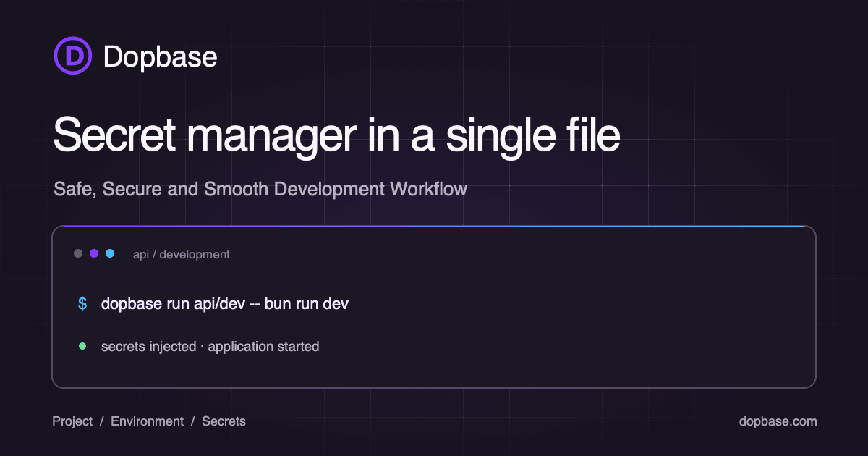The height and width of the screenshot is (456, 868).
Task: Click 'Environment' in the footer breadcrumb
Action: pyautogui.click(x=148, y=421)
